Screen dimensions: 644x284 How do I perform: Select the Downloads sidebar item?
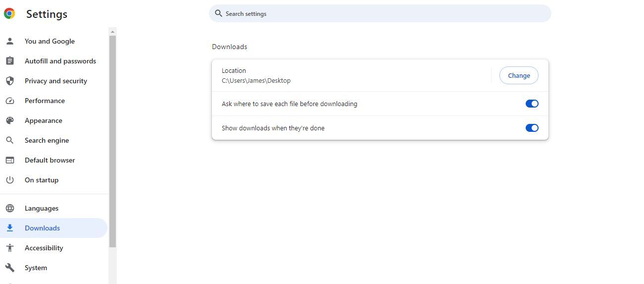click(x=53, y=228)
